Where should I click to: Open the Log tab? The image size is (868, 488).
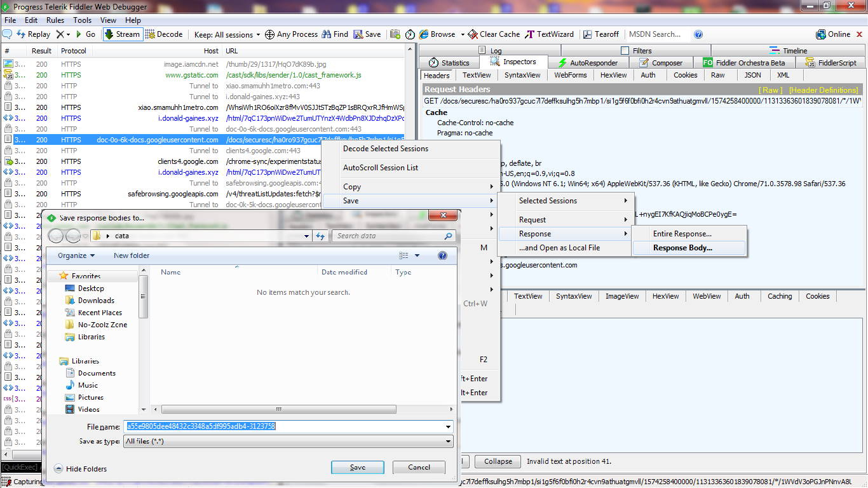pos(489,51)
